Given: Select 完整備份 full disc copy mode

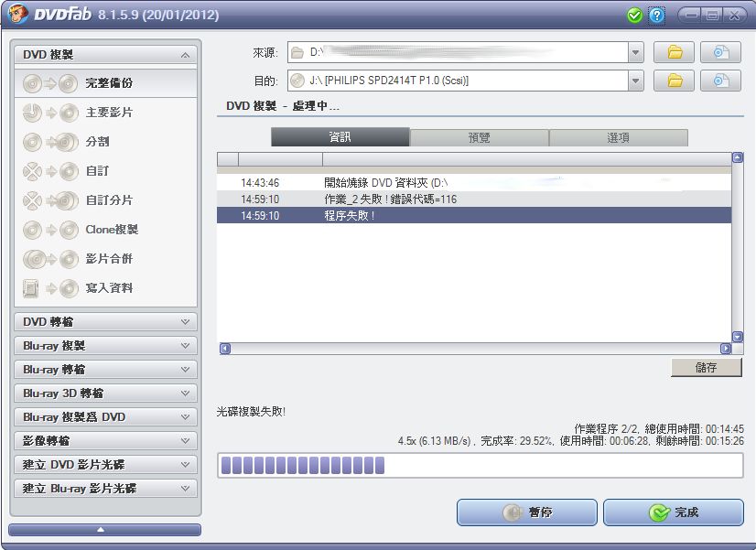Looking at the screenshot, I should pyautogui.click(x=105, y=83).
